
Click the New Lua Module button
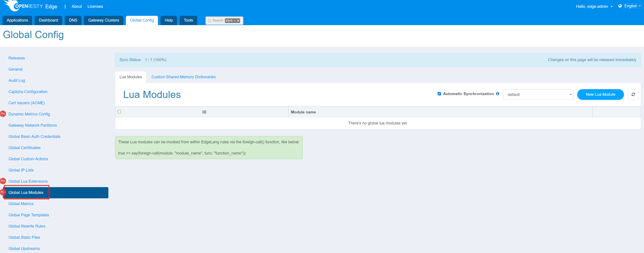[x=600, y=95]
